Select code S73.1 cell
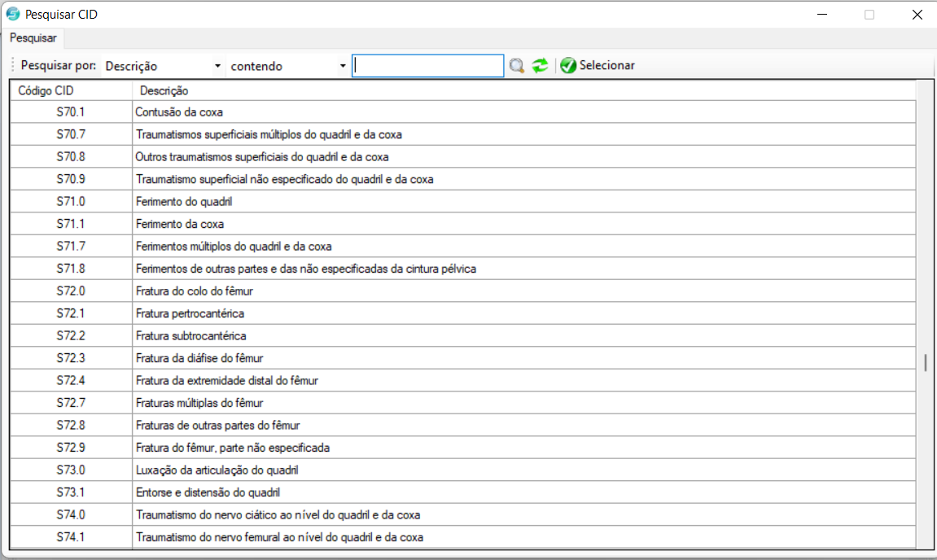 coord(71,492)
